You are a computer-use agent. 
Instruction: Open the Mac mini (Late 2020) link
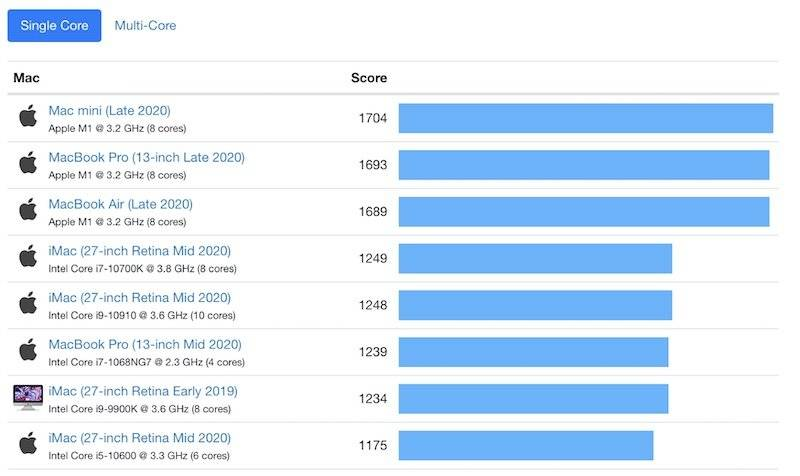(109, 110)
